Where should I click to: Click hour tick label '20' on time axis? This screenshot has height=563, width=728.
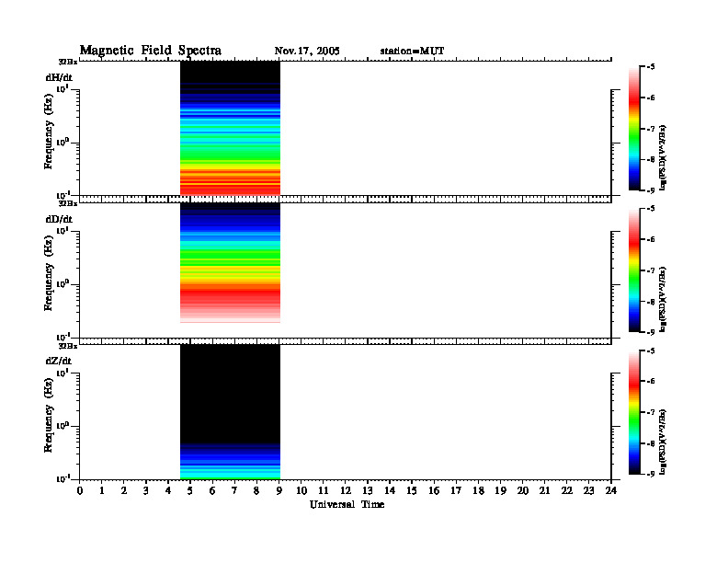[523, 490]
